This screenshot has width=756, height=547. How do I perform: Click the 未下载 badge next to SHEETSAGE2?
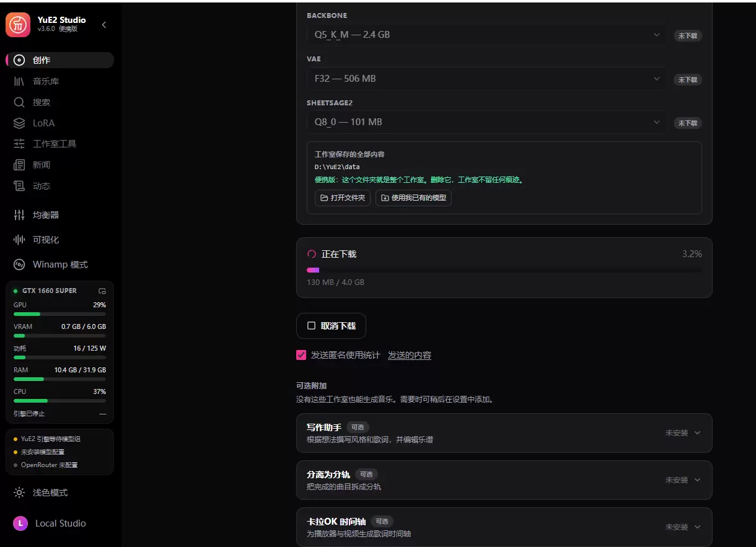pyautogui.click(x=688, y=123)
